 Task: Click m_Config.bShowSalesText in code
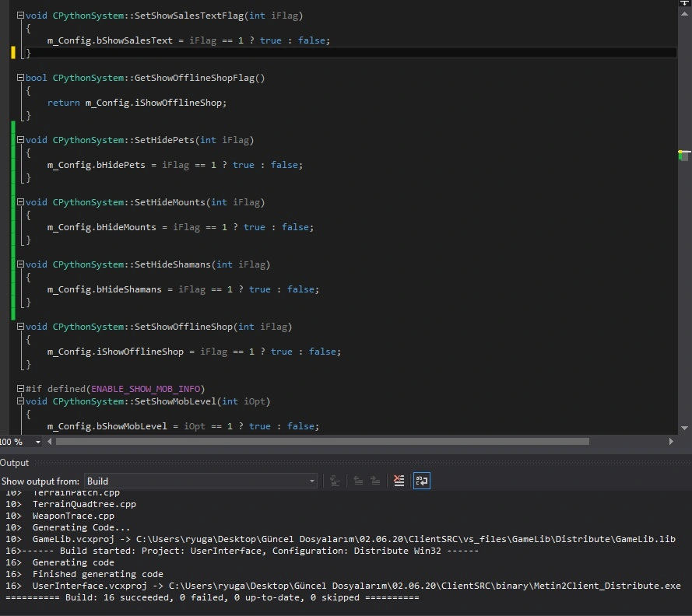110,40
